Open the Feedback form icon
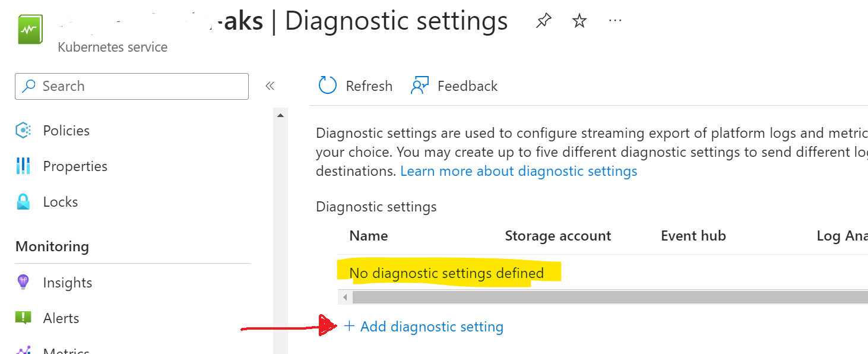Viewport: 868px width, 354px height. [x=420, y=85]
